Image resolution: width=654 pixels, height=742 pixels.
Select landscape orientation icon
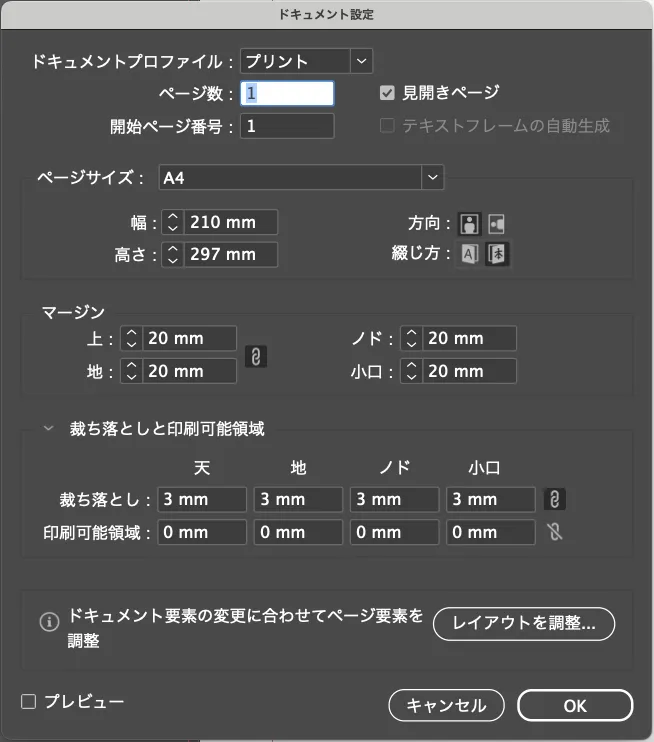pos(496,224)
